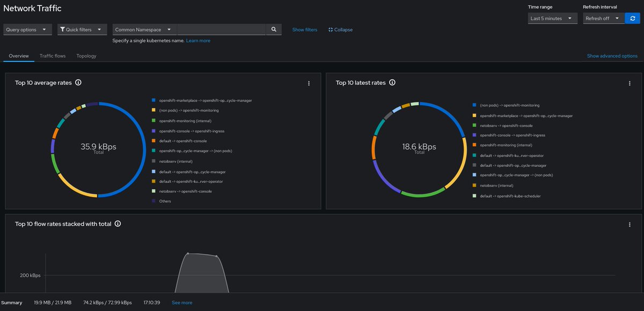Click the filter funnel icon in Quick filters
The height and width of the screenshot is (311, 644).
(62, 30)
